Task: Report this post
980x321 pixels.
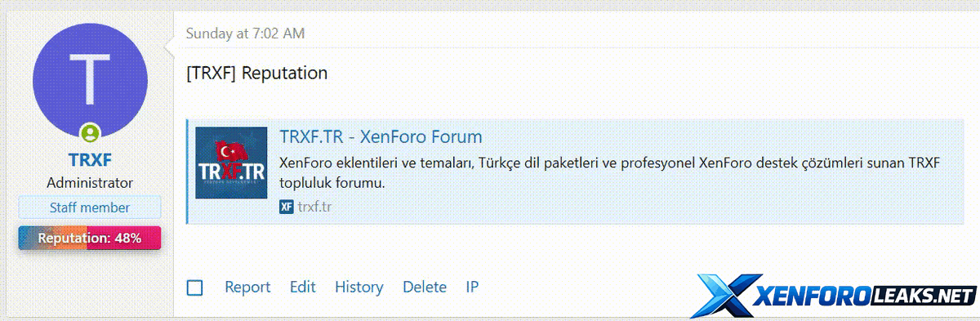Action: pyautogui.click(x=247, y=288)
